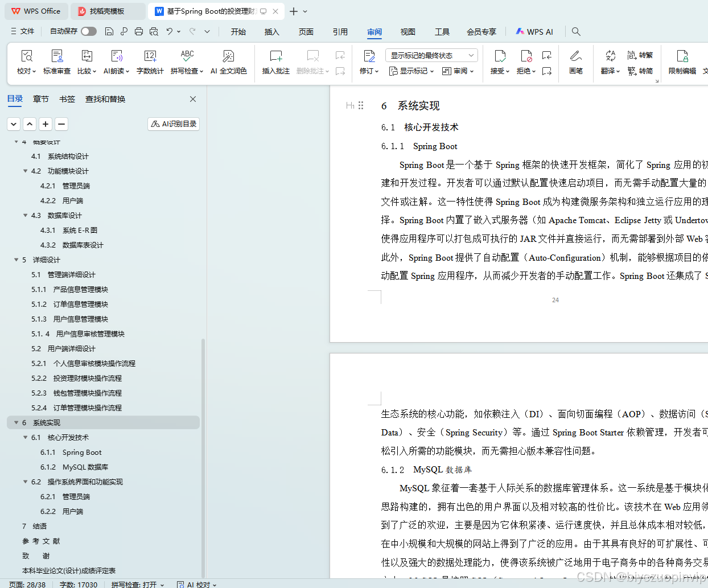708x588 pixels.
Task: Switch to 章节 panel tab
Action: coord(41,99)
